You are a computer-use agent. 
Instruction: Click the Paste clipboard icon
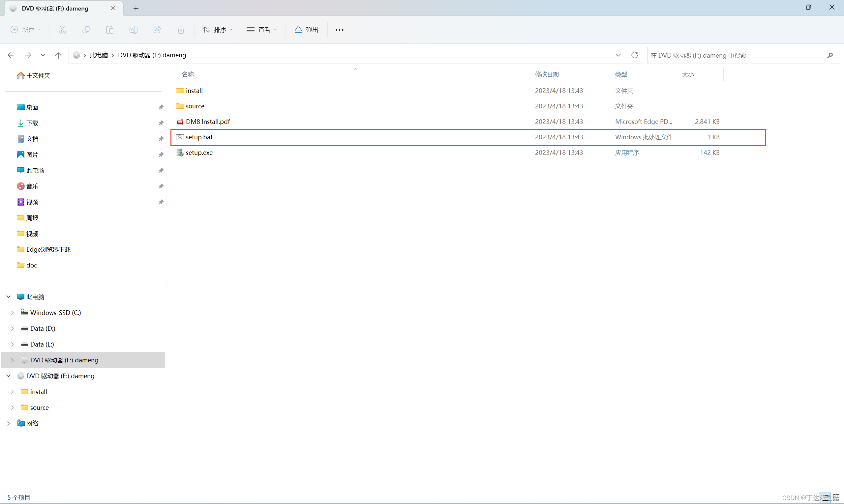point(109,30)
